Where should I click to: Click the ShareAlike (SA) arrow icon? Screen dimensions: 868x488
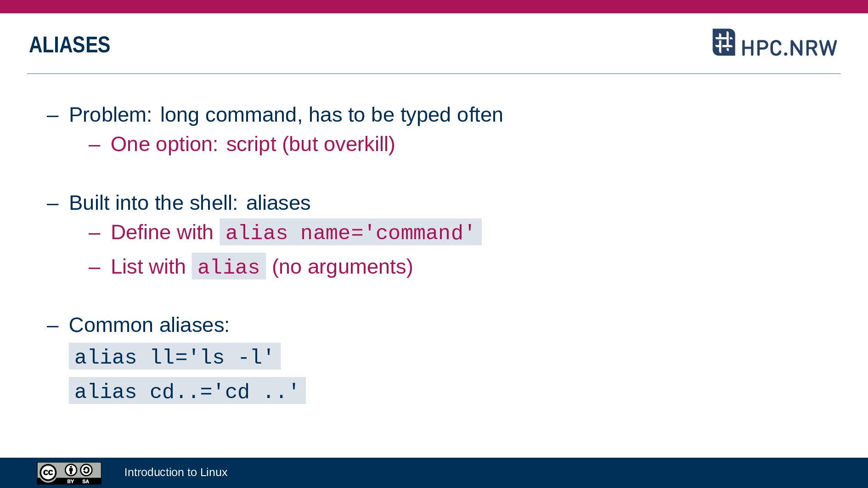(x=86, y=470)
